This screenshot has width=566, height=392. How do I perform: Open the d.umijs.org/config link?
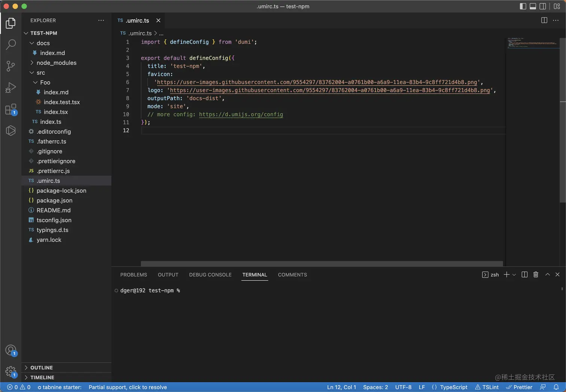(x=241, y=114)
